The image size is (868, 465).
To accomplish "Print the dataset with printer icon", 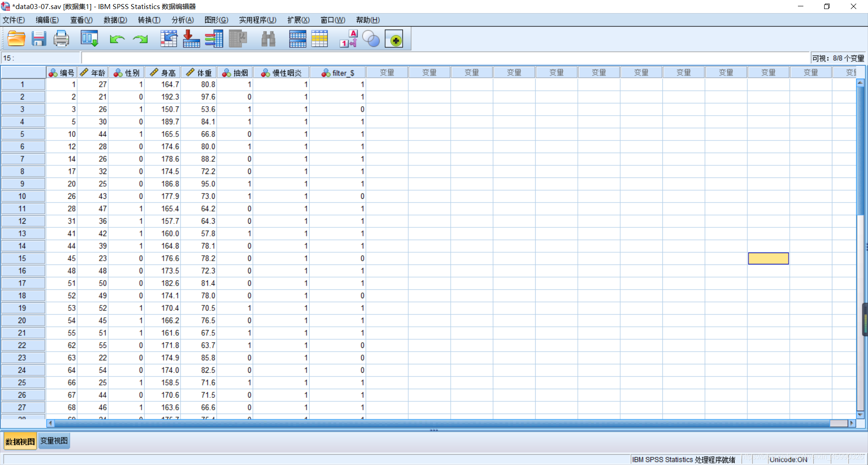I will pyautogui.click(x=61, y=39).
